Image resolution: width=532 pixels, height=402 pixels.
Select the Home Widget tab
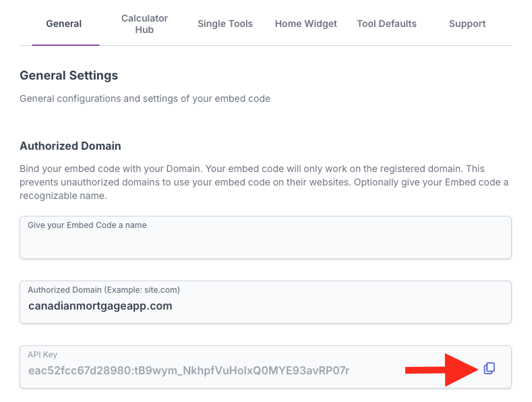306,24
